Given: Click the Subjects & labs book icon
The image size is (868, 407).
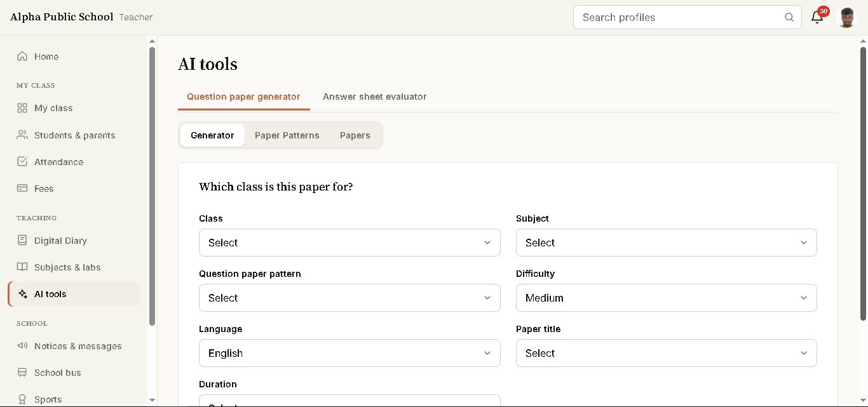Looking at the screenshot, I should click(x=22, y=267).
